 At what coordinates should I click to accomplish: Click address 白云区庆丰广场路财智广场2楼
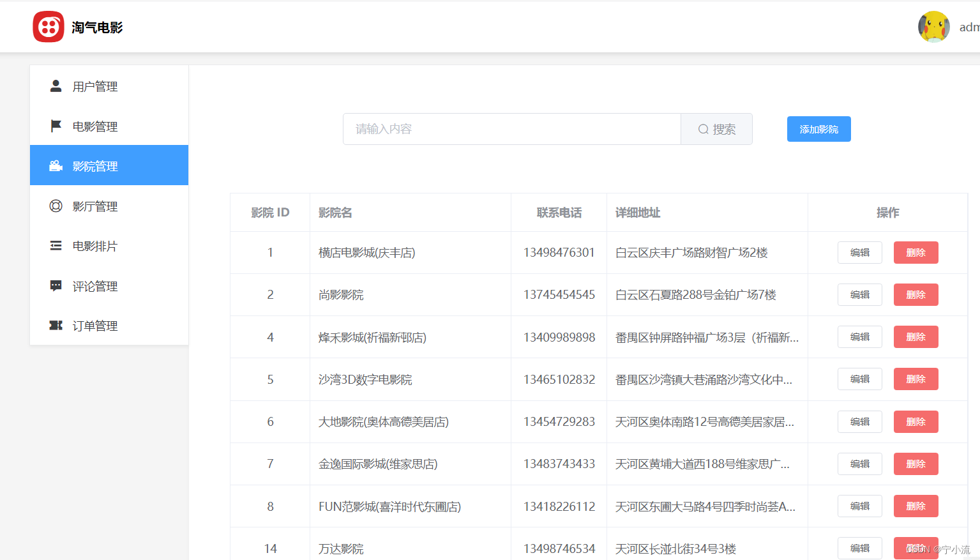click(691, 253)
